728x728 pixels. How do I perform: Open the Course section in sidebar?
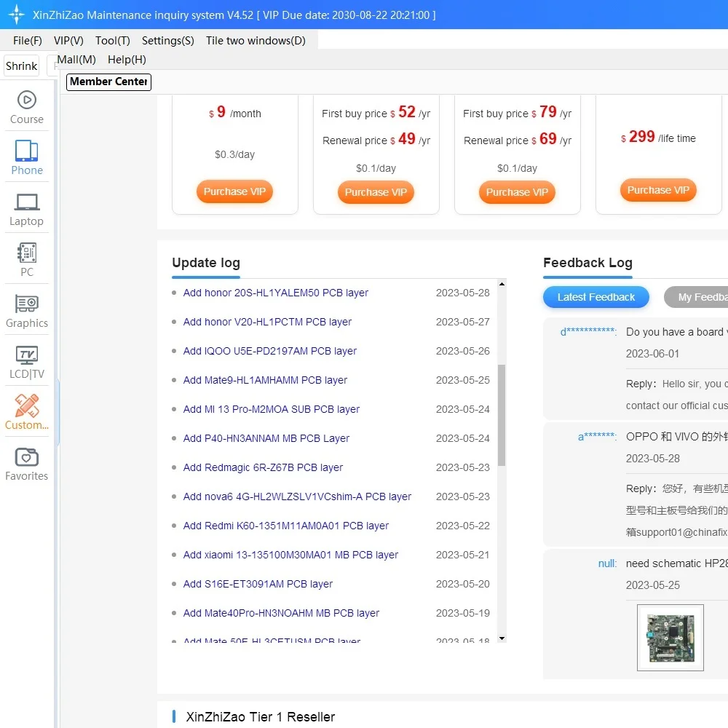(26, 108)
